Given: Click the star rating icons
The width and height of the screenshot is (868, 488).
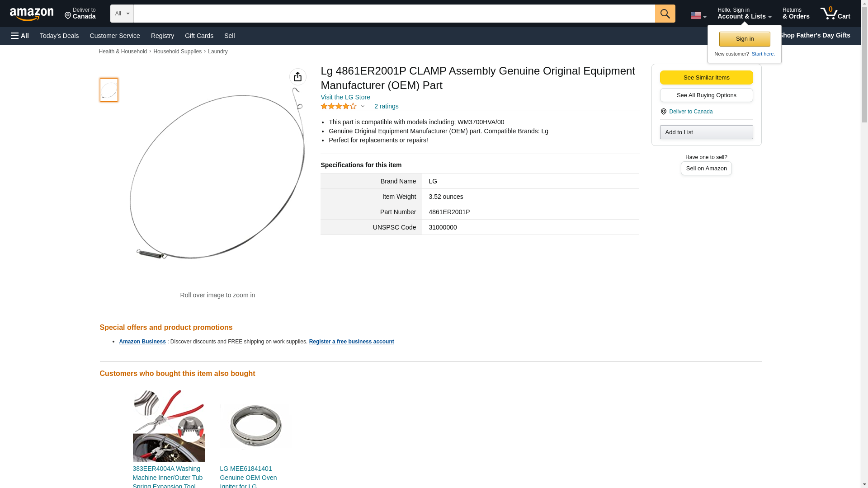Looking at the screenshot, I should (x=339, y=106).
